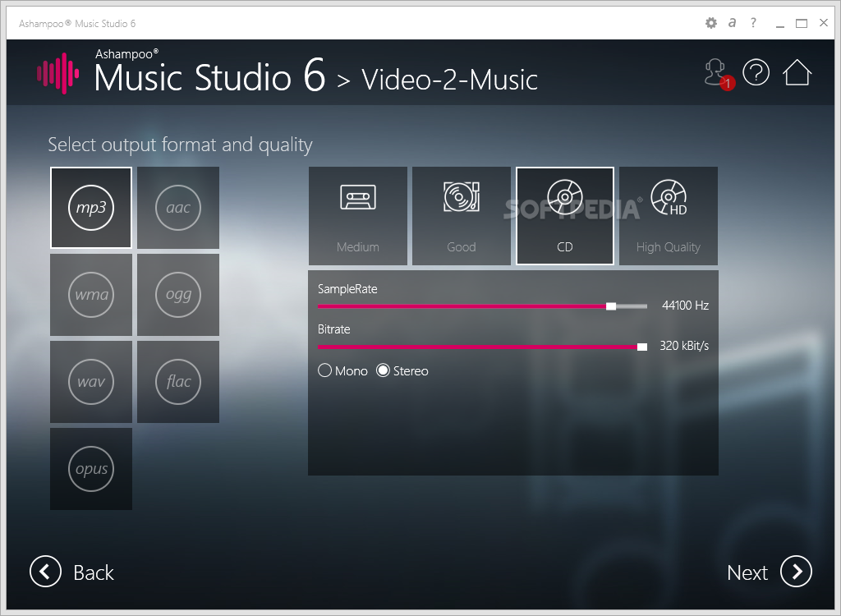Choose the aac format tile
This screenshot has width=841, height=616.
tap(178, 208)
